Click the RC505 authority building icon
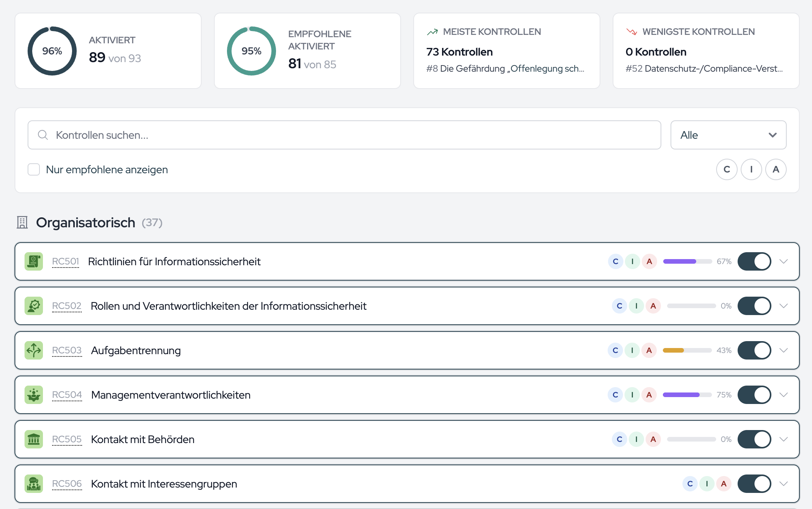The height and width of the screenshot is (509, 812). [34, 439]
